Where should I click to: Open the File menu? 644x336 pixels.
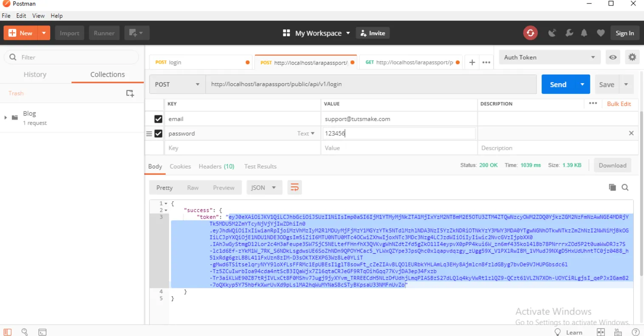coord(6,16)
